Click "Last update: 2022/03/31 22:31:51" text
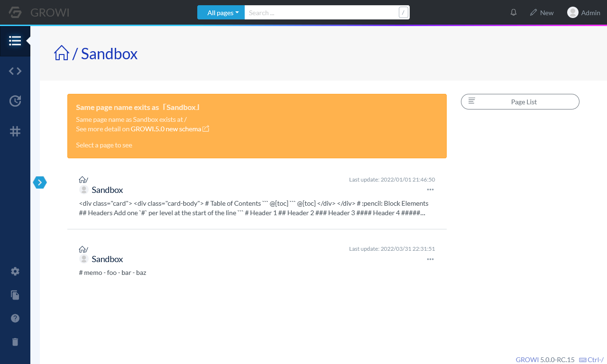The image size is (607, 364). [392, 249]
